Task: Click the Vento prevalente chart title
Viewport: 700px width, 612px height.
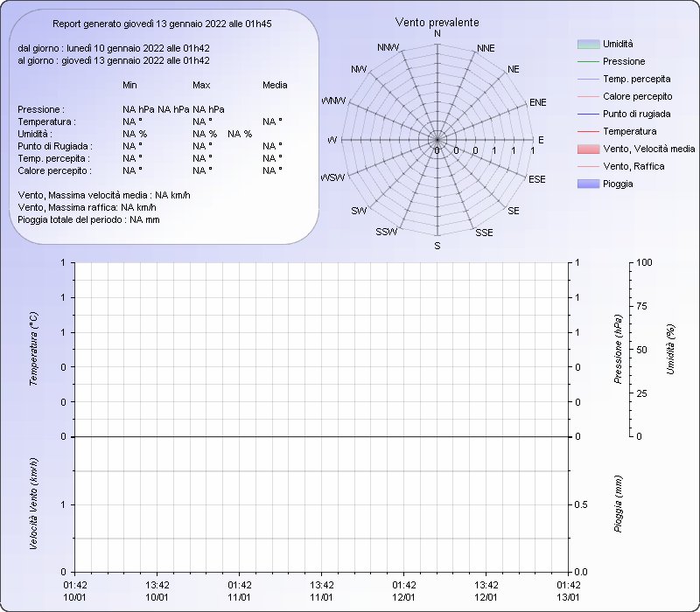Action: (437, 23)
